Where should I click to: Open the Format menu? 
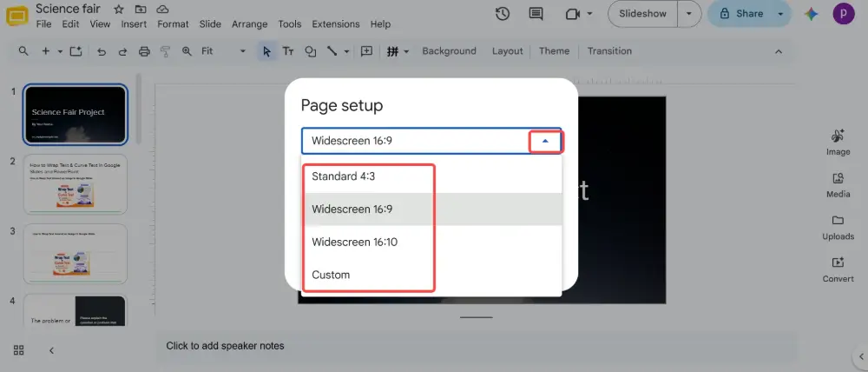pos(173,24)
